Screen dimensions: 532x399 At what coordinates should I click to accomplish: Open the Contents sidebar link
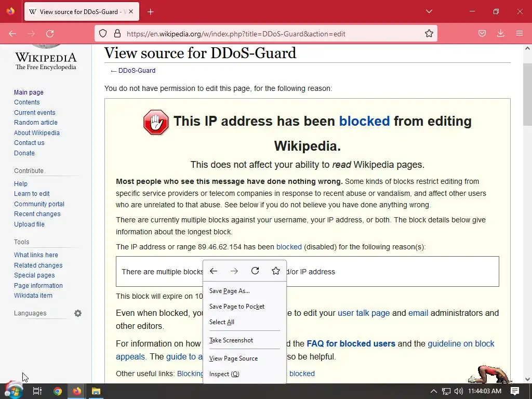(27, 102)
